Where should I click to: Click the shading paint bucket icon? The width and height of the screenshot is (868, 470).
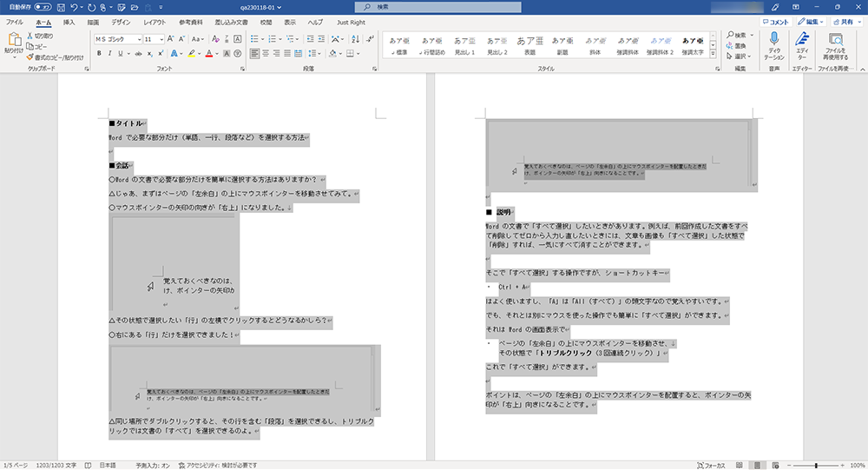tap(332, 53)
